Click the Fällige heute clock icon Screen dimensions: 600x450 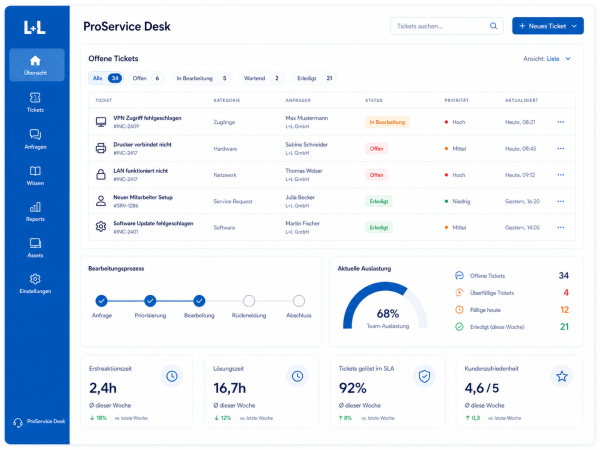coord(459,310)
